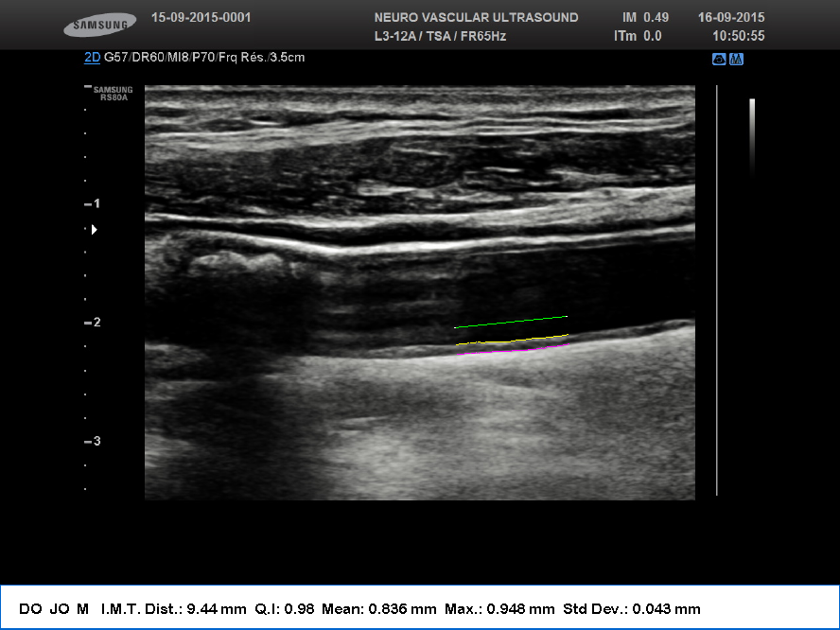The width and height of the screenshot is (840, 630).
Task: Click the Samsung logo in the header
Action: click(98, 26)
